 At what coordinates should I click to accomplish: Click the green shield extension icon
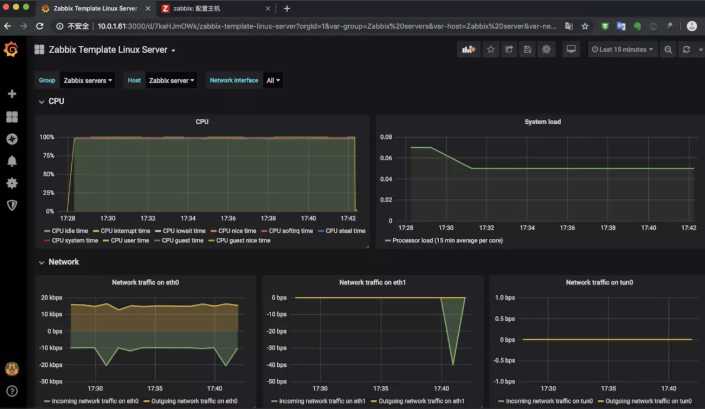pyautogui.click(x=605, y=26)
